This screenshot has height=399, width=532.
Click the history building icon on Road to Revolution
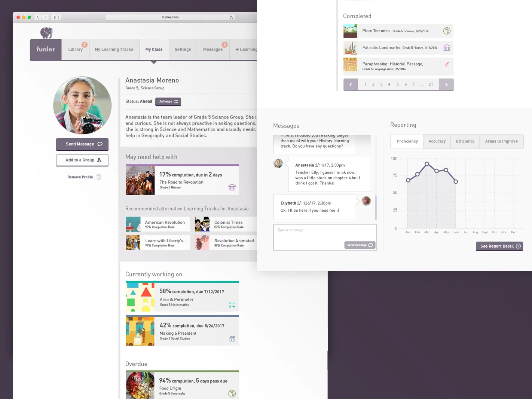click(x=232, y=187)
